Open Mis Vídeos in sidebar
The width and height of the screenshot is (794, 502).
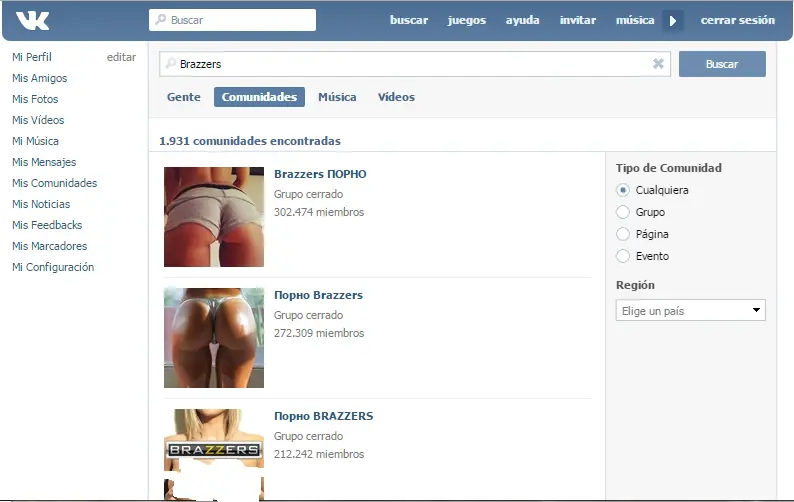(x=38, y=120)
